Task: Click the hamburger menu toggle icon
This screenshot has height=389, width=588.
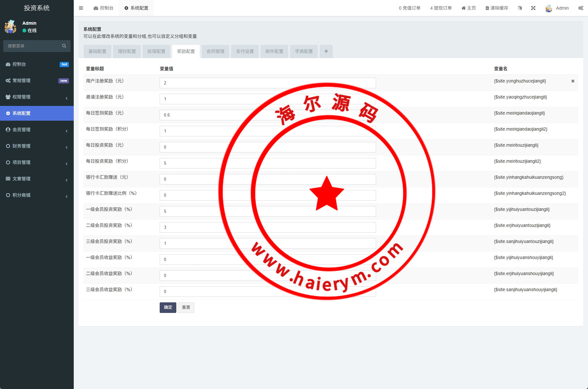Action: point(81,8)
